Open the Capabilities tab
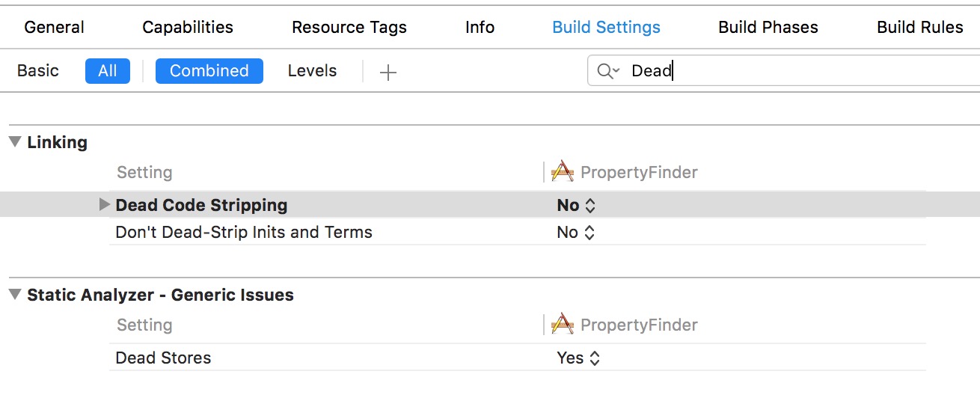The image size is (980, 395). [188, 28]
